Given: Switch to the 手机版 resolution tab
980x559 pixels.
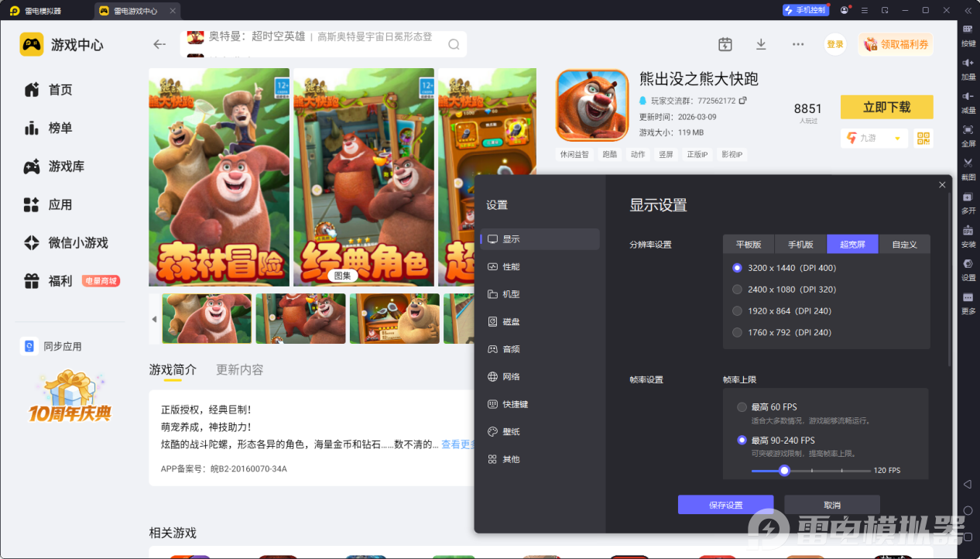Looking at the screenshot, I should [x=800, y=245].
